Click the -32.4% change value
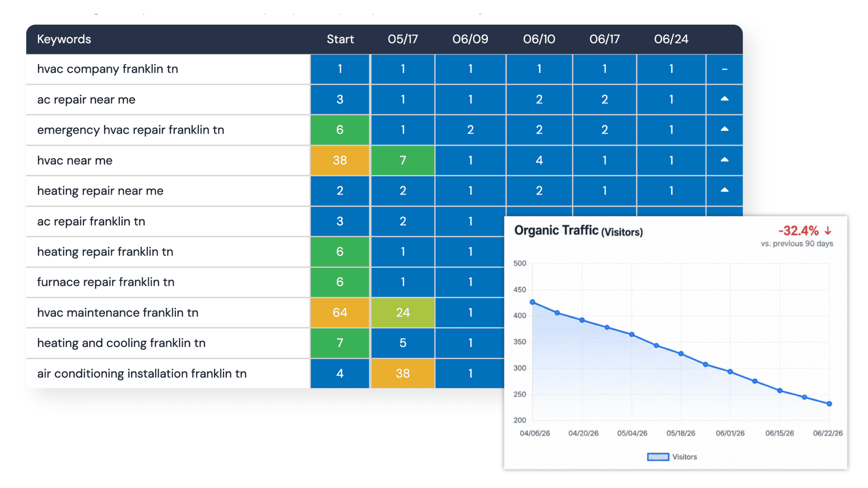The height and width of the screenshot is (488, 868). [799, 231]
